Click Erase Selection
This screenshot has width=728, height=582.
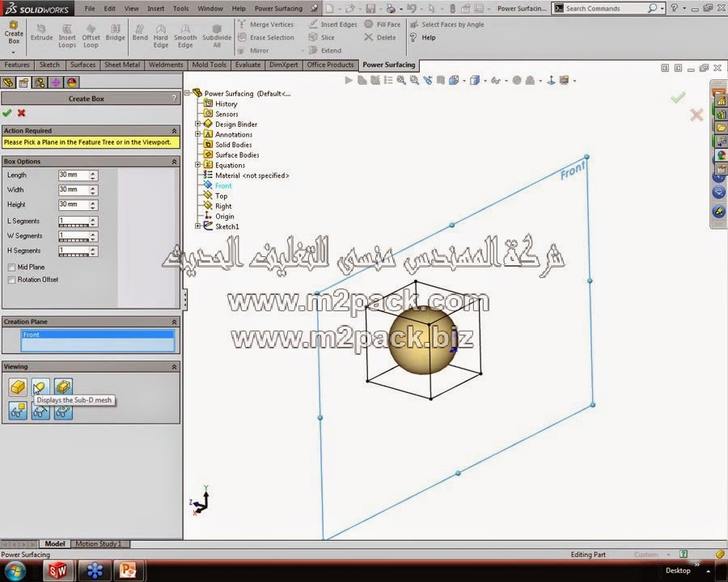pos(266,38)
